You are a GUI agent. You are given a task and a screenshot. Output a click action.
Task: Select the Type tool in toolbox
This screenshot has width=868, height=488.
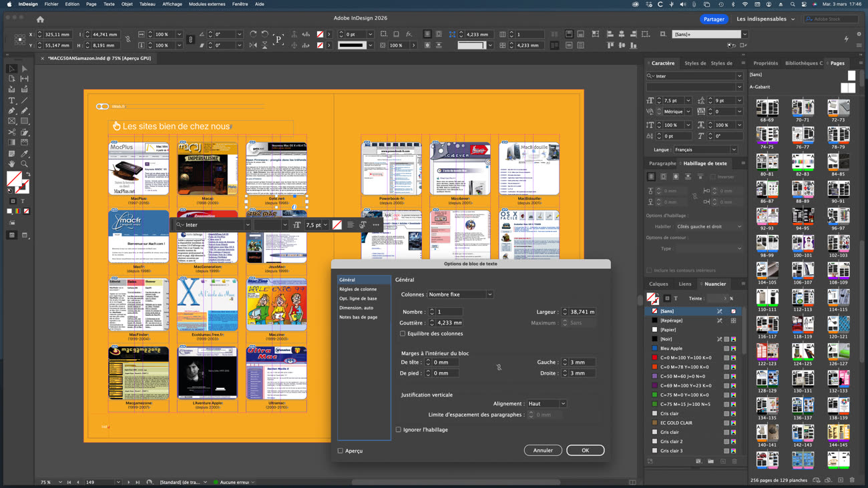click(x=11, y=100)
